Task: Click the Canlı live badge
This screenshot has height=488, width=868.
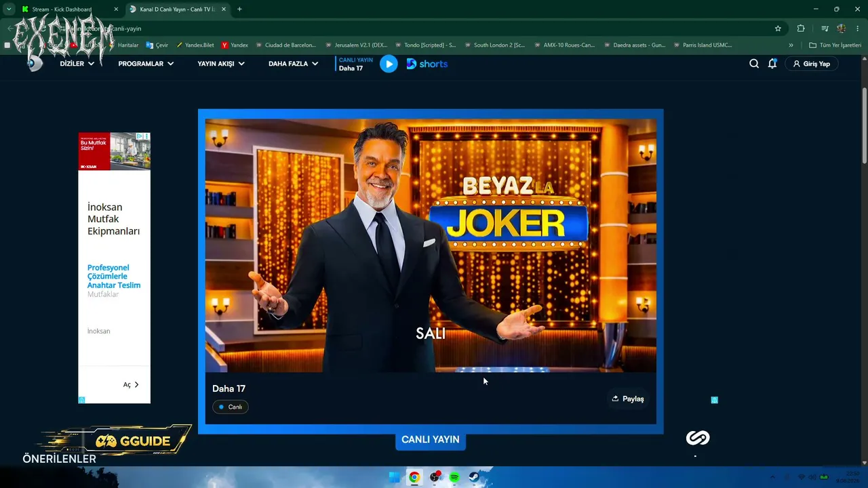Action: [x=231, y=407]
